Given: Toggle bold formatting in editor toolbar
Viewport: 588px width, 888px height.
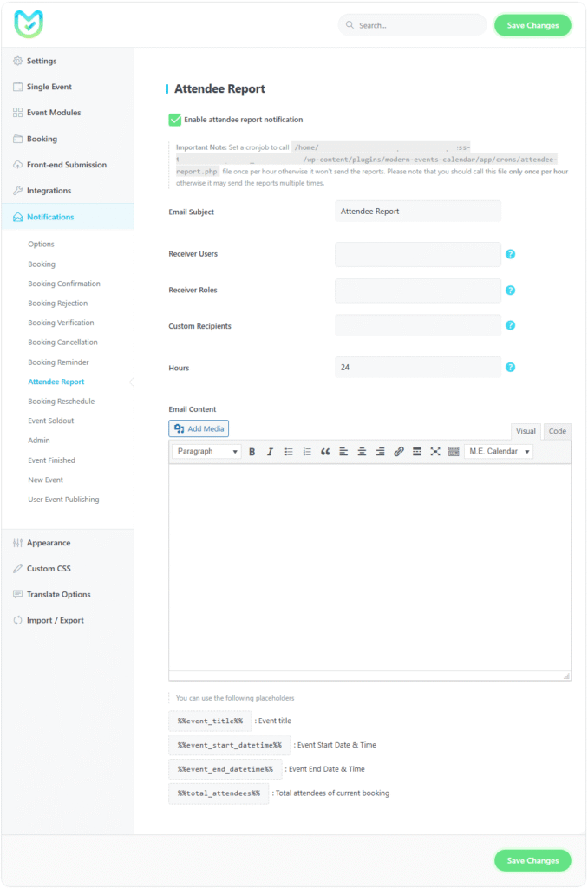Looking at the screenshot, I should [x=252, y=452].
